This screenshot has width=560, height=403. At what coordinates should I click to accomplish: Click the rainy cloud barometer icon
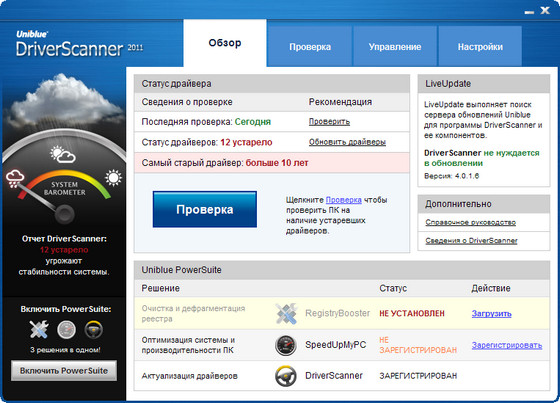(15, 178)
